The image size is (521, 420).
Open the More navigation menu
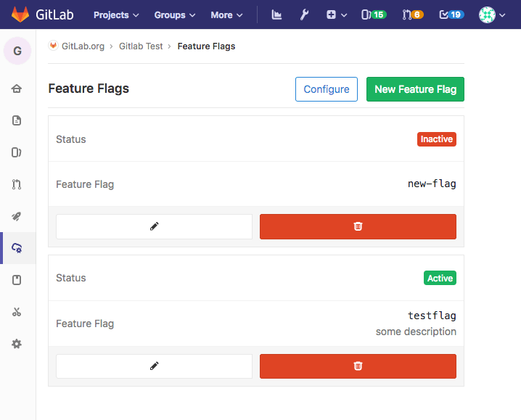(226, 15)
